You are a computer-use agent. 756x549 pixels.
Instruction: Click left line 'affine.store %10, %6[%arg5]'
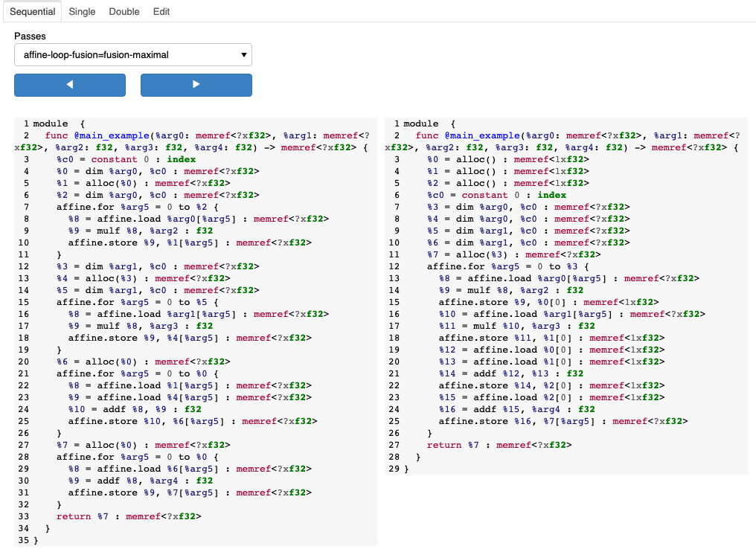click(x=193, y=421)
